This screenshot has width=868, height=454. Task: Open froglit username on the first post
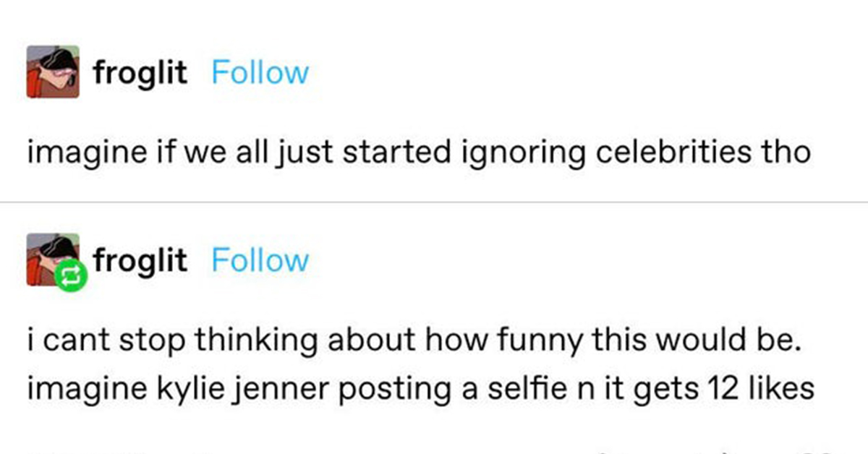(140, 72)
